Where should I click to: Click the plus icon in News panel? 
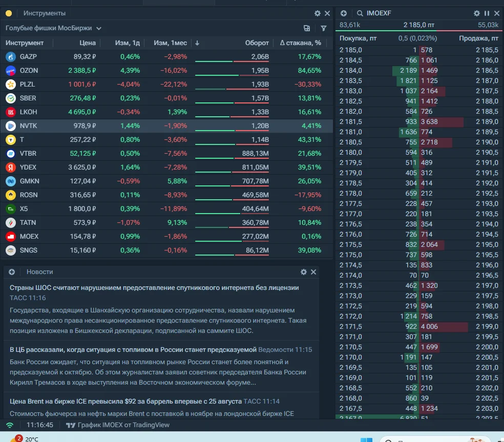click(12, 272)
